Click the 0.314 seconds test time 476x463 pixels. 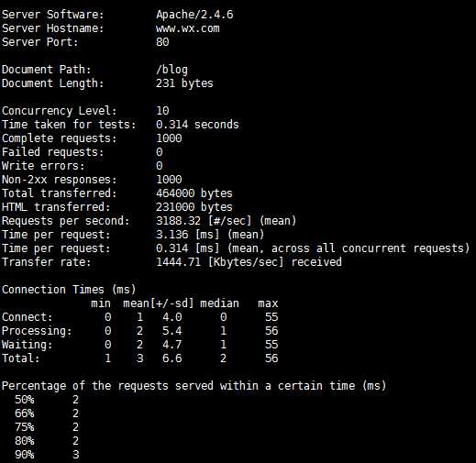(x=197, y=125)
